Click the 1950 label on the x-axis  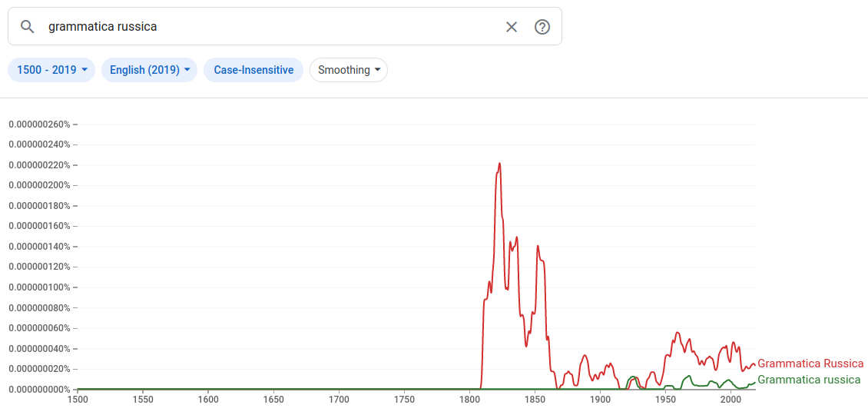pos(665,400)
